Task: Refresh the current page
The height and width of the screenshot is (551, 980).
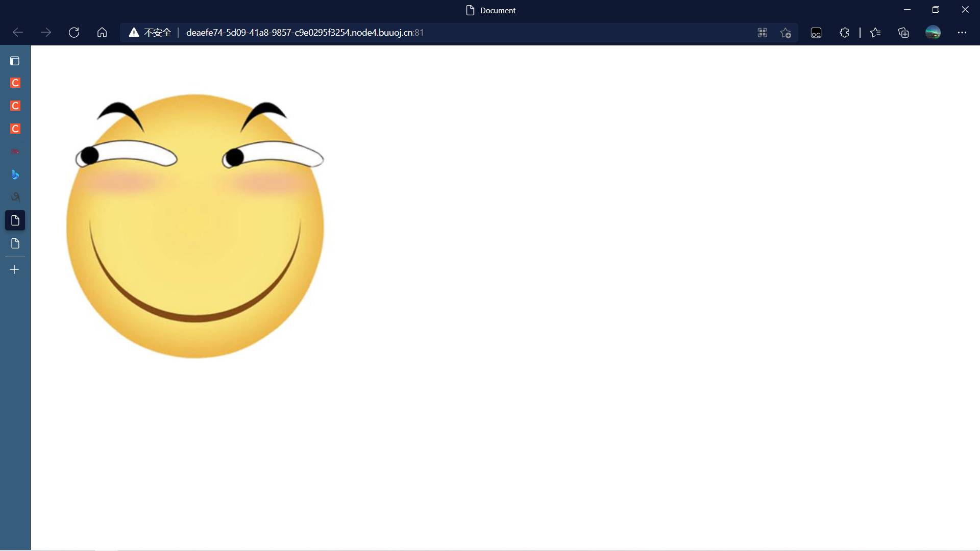Action: point(74,33)
